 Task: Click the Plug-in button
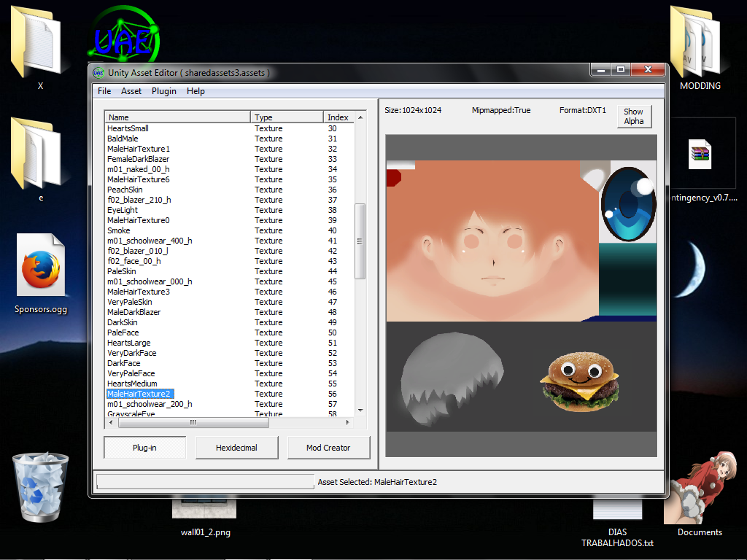[145, 448]
